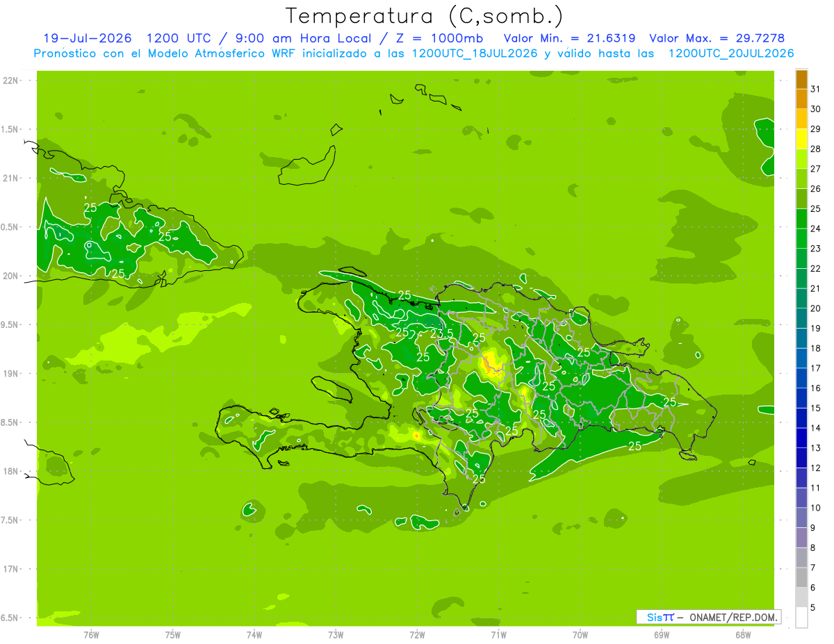Click the 'Valor Min. = 21.6319' readout
This screenshot has height=644, width=834.
tap(569, 38)
